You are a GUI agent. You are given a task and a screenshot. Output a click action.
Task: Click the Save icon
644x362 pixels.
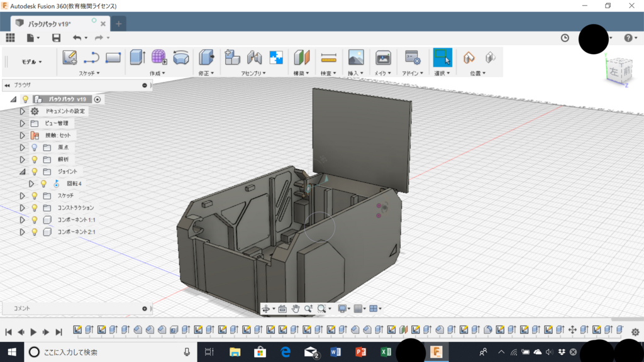[56, 38]
